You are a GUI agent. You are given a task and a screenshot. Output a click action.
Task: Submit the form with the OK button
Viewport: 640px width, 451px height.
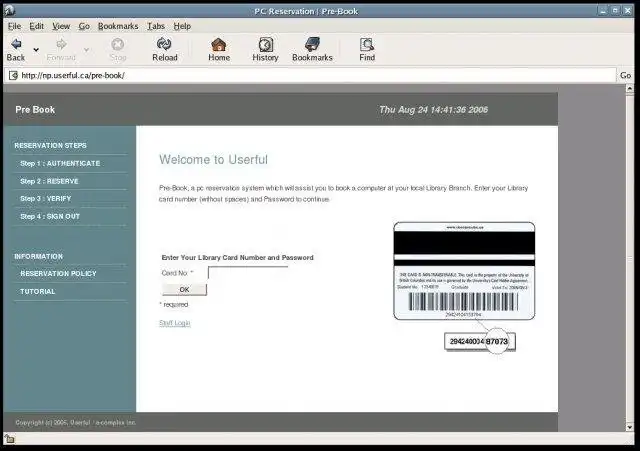184,289
